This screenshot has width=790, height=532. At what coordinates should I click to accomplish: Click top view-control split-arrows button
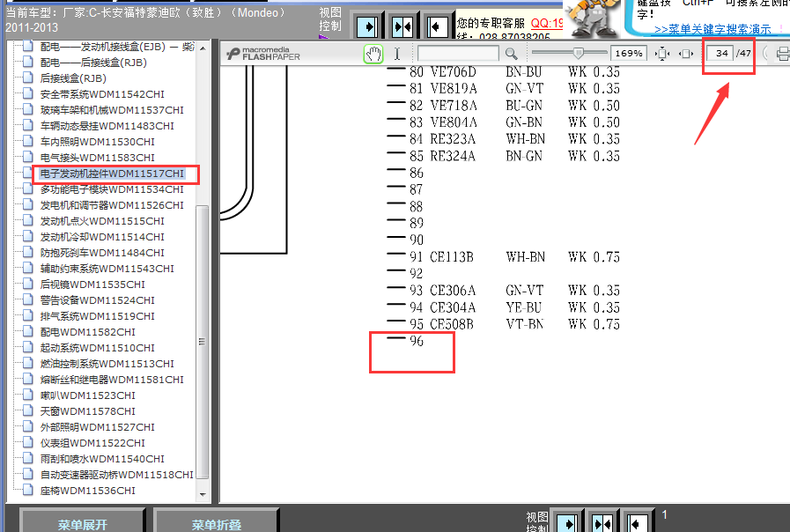402,25
